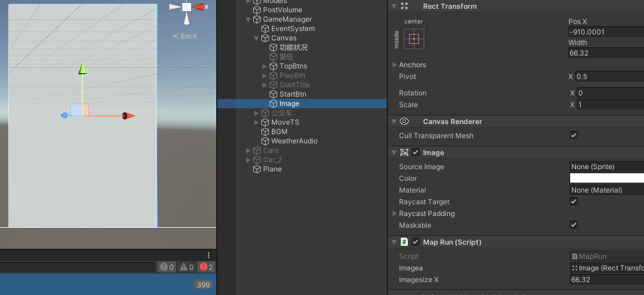Click the GameManager cube icon
This screenshot has height=295, width=644.
[257, 19]
